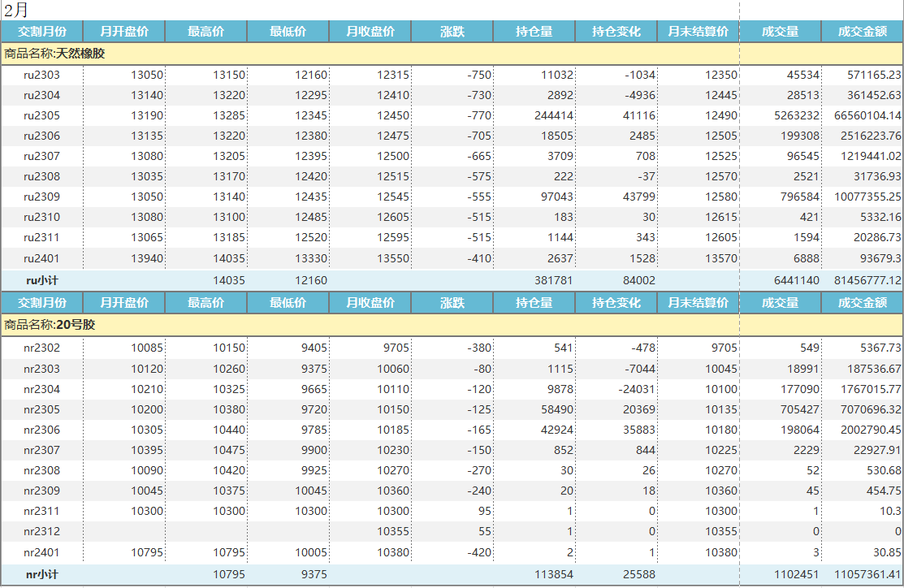Select the 持仓变化 column header
Screen dimensions: 904x588
coord(617,31)
